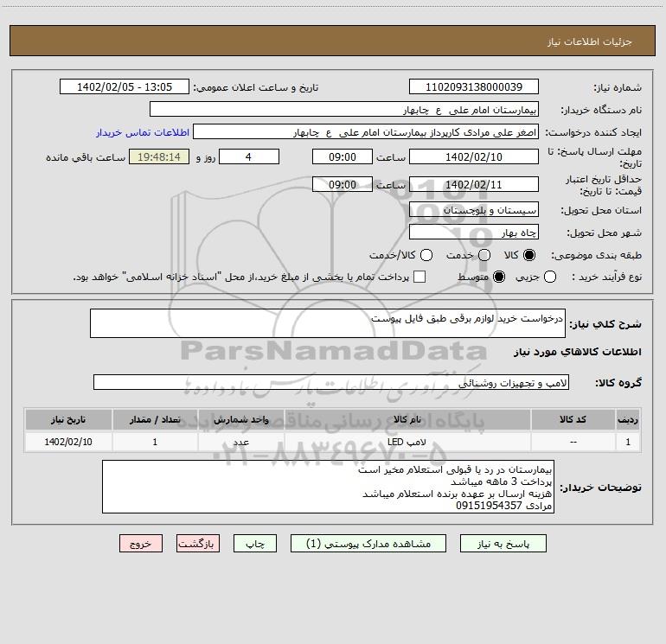This screenshot has width=666, height=644.
Task: Click the کد کالا column header
Action: (x=573, y=419)
